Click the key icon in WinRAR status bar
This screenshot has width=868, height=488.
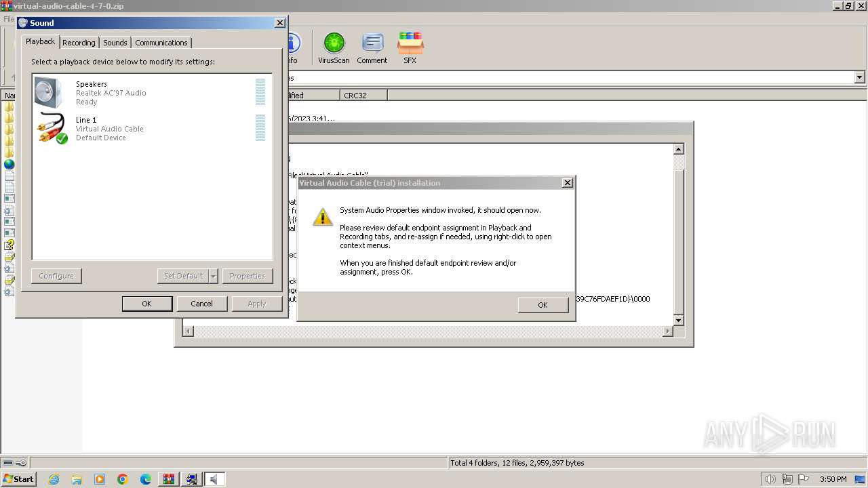(21, 463)
